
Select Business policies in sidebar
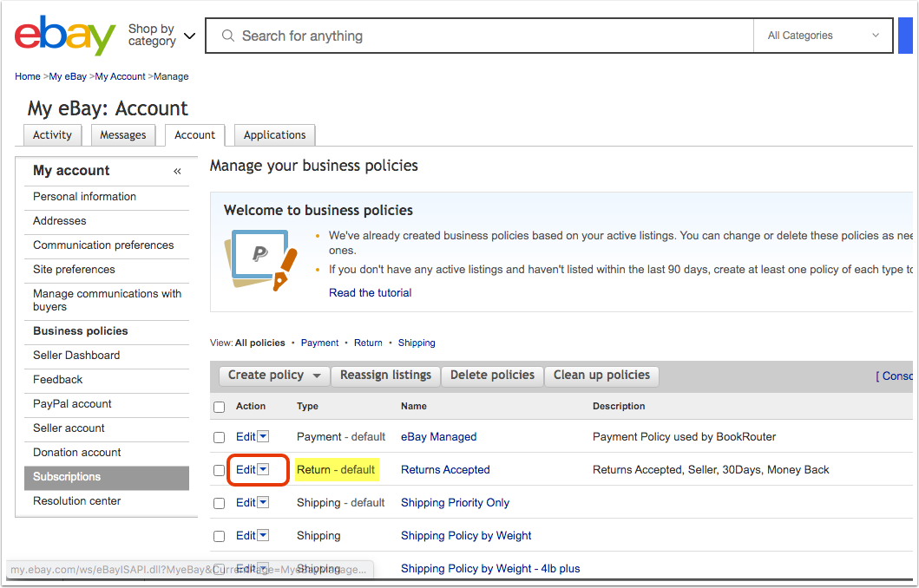point(81,331)
